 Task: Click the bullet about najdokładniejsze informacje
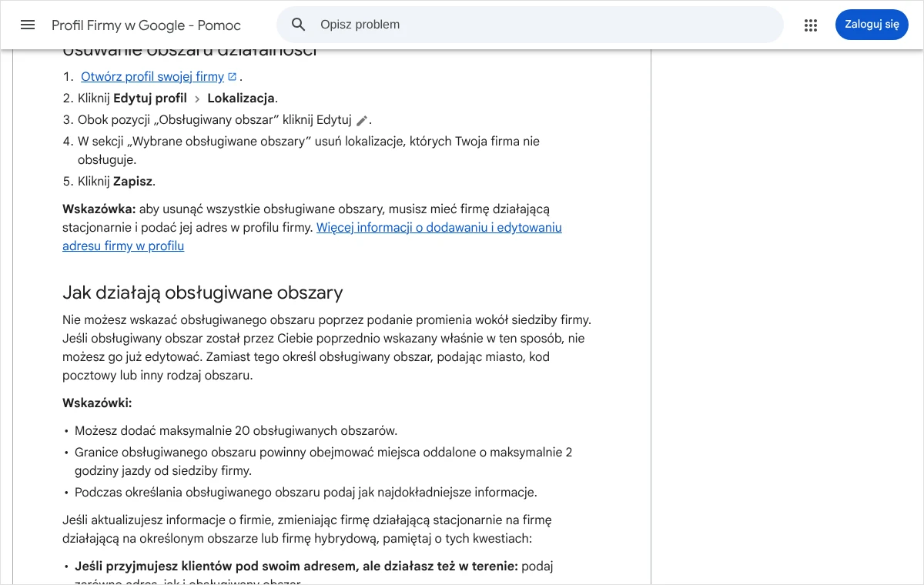click(x=306, y=493)
